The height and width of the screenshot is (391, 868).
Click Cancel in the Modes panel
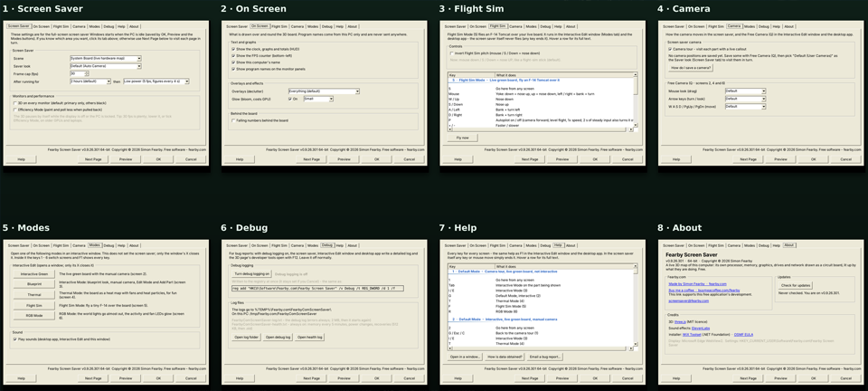pyautogui.click(x=191, y=377)
